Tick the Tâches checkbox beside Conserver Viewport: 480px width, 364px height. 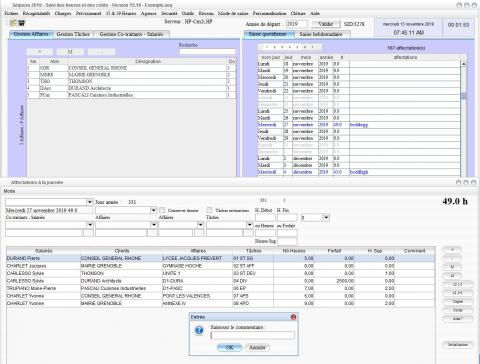[209, 210]
